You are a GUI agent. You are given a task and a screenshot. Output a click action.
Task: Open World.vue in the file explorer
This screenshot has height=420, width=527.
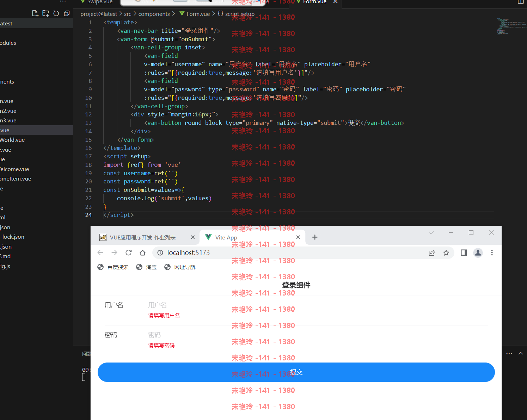click(12, 140)
